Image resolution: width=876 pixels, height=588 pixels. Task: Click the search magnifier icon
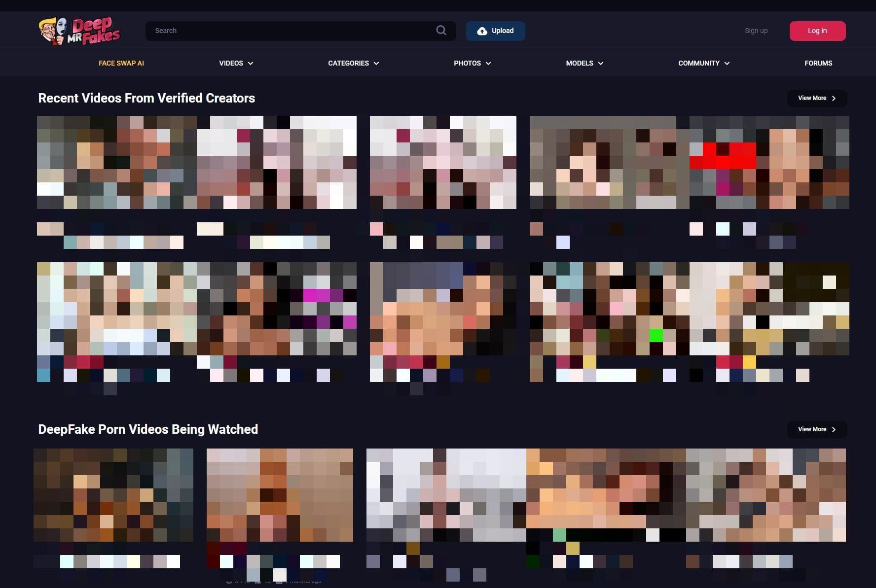tap(441, 30)
